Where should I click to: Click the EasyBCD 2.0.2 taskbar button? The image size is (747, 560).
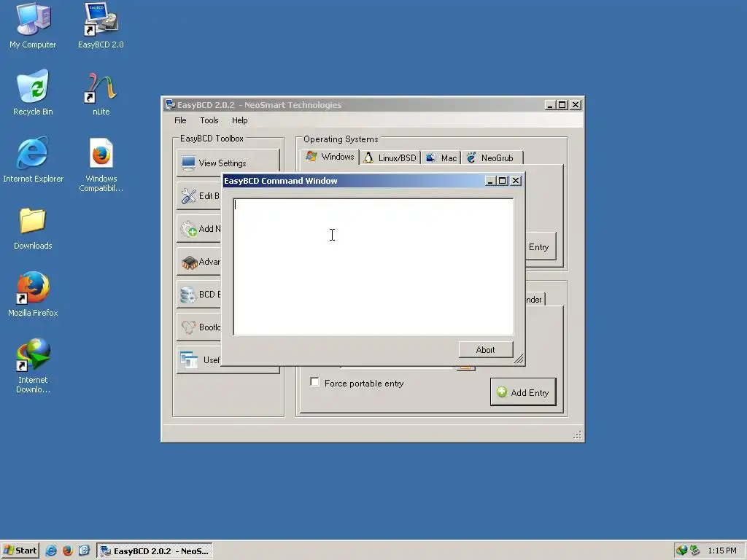pyautogui.click(x=155, y=551)
